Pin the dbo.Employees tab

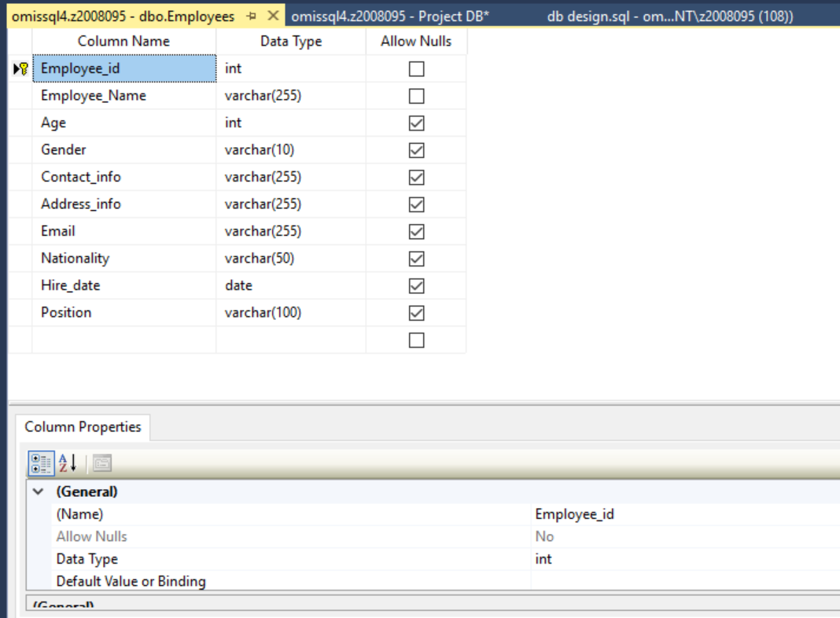(x=252, y=17)
